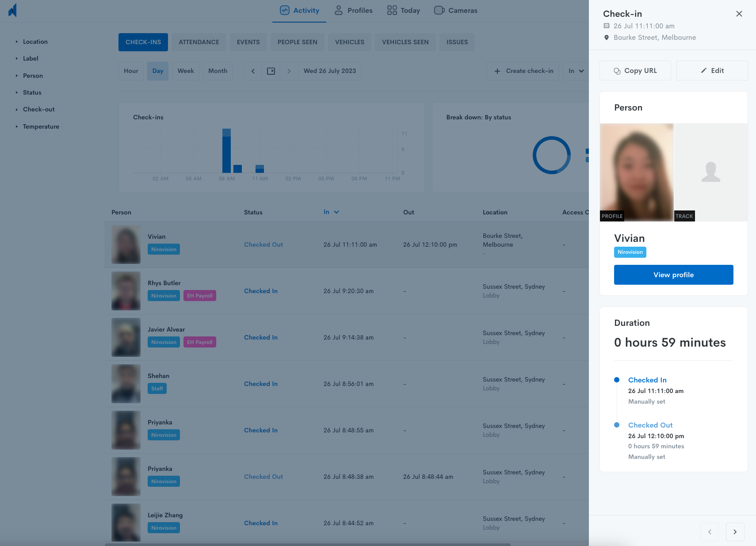Go to next day arrow
The image size is (756, 546).
tap(289, 71)
